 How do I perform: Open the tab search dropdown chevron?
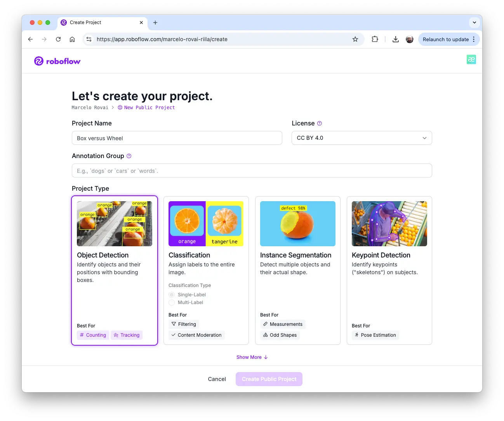pos(474,23)
